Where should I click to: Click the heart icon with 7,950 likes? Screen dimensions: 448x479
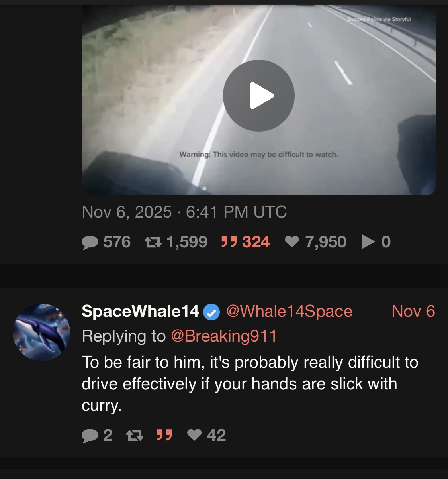pos(292,241)
